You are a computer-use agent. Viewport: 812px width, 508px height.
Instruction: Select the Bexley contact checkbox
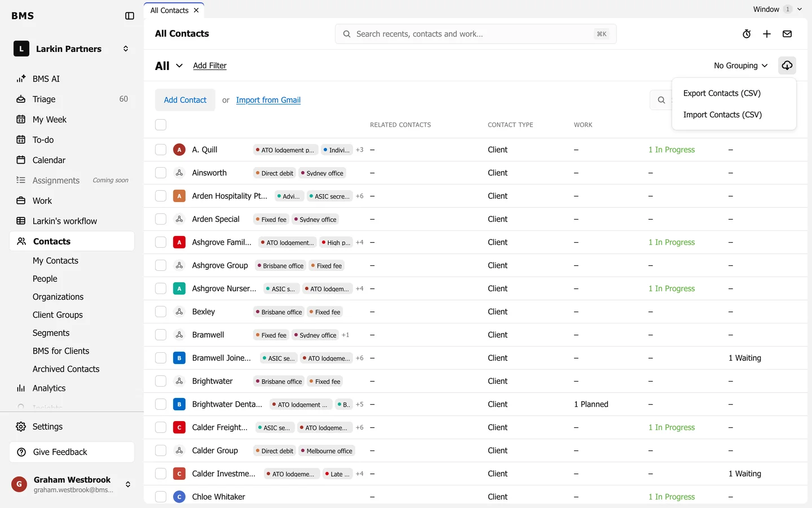tap(161, 312)
